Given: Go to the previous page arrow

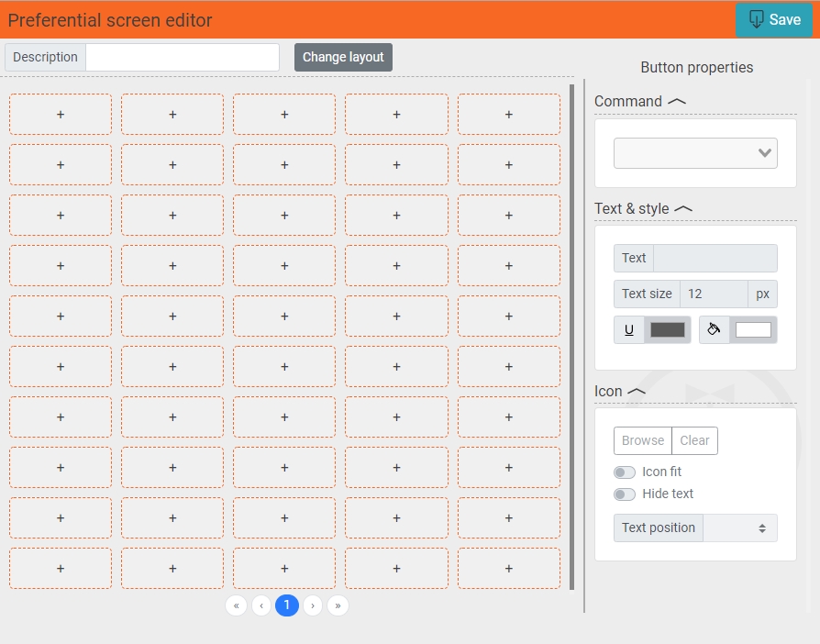Looking at the screenshot, I should click(261, 605).
